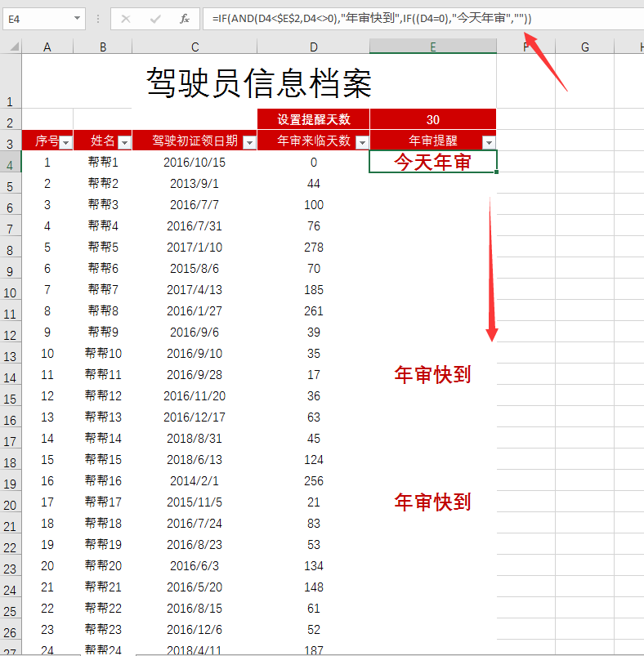
Task: Click date cell 2014/2/1
Action: coord(195,480)
